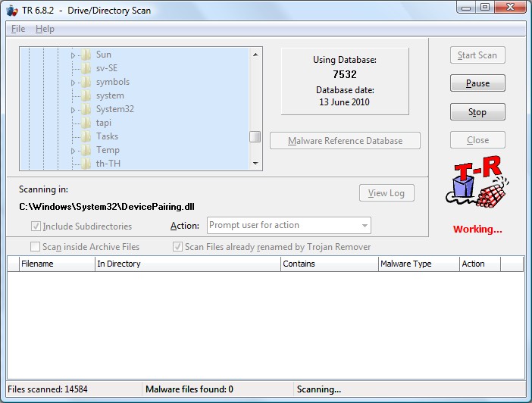
Task: Click the Files scanned: 14584 status
Action: 48,389
